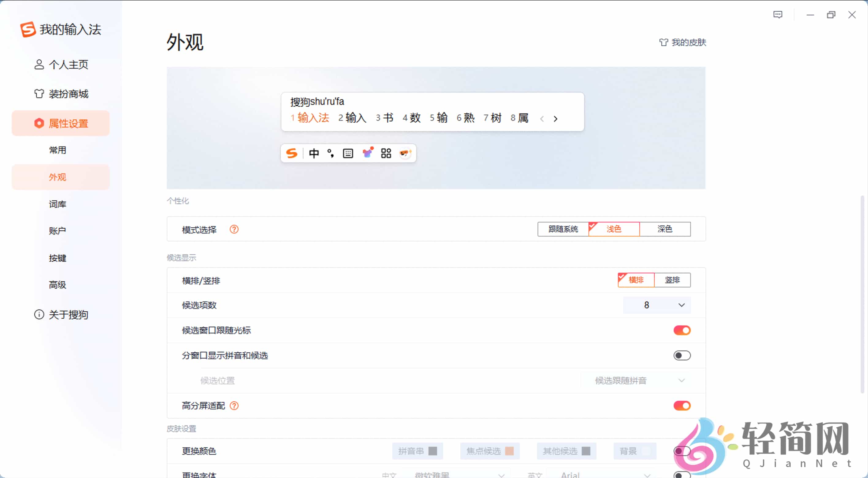Open the toolbox grid icon in preview toolbar

pos(386,153)
